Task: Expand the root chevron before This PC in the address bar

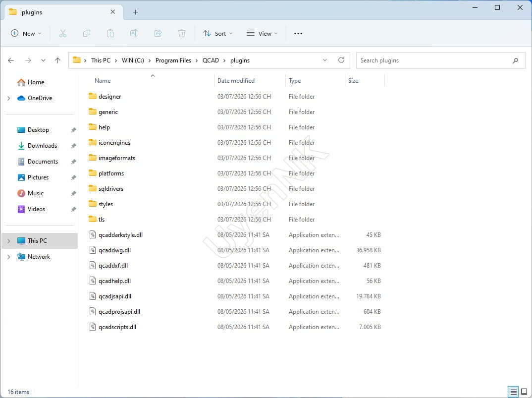Action: [x=85, y=60]
